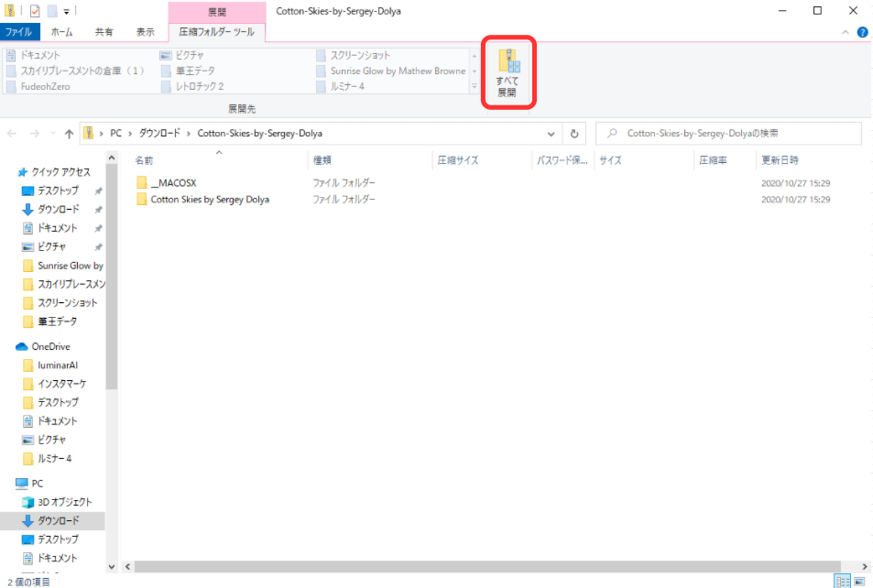Open the quick access toolbar customize dropdown
Screen dimensions: 873x588
click(66, 11)
